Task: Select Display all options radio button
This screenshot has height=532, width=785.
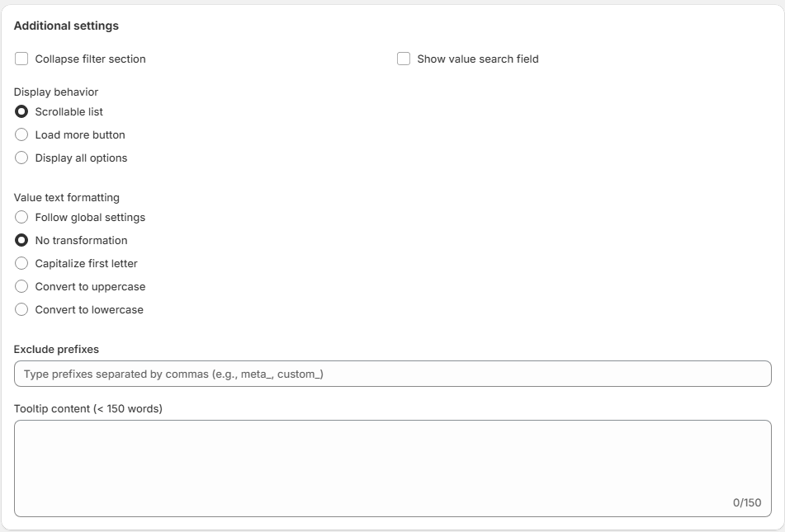Action: pos(21,158)
